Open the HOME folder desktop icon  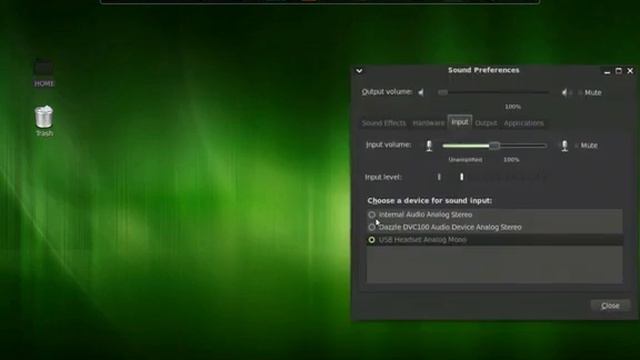coord(44,72)
